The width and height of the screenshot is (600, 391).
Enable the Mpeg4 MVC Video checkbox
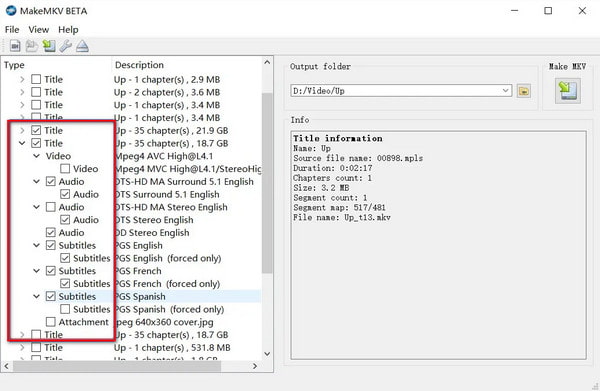[x=65, y=169]
